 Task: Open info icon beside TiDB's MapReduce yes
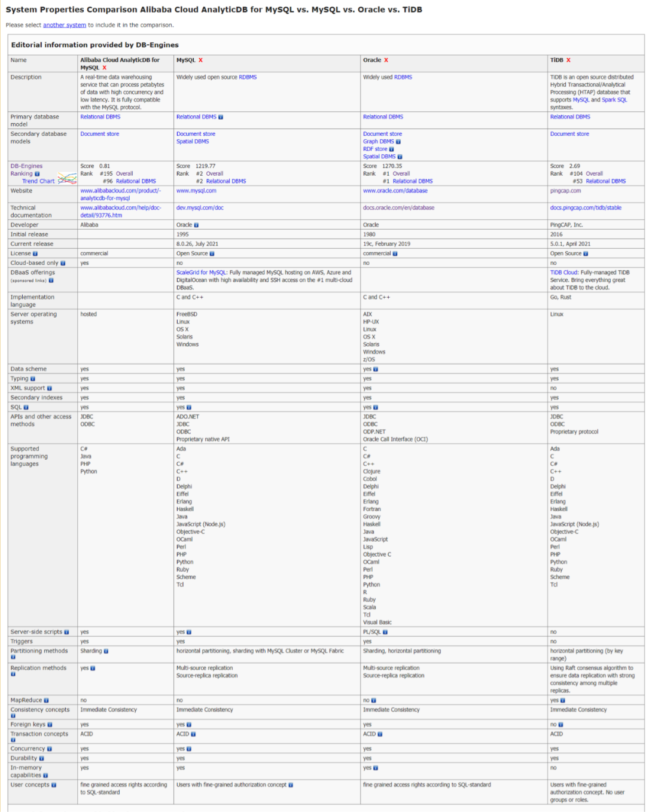(x=563, y=700)
